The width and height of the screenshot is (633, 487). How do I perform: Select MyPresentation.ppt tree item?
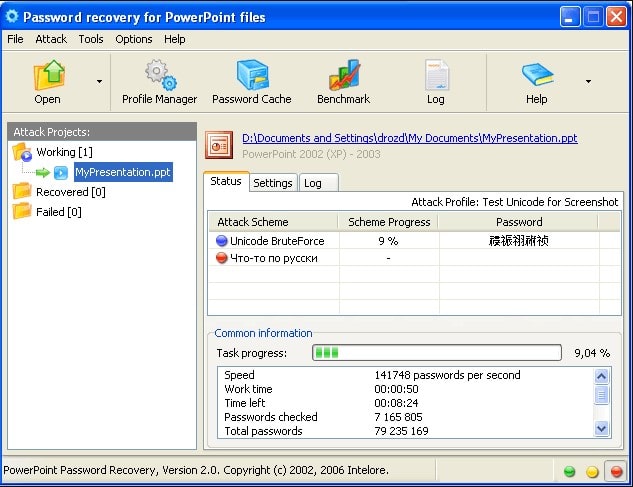123,172
